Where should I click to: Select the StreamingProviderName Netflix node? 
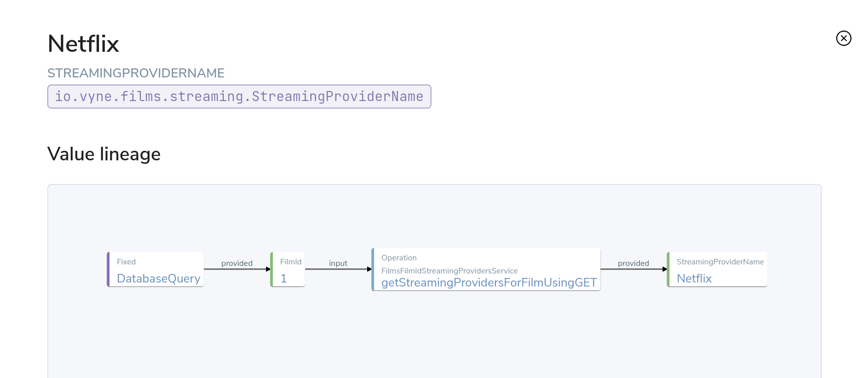pyautogui.click(x=717, y=269)
